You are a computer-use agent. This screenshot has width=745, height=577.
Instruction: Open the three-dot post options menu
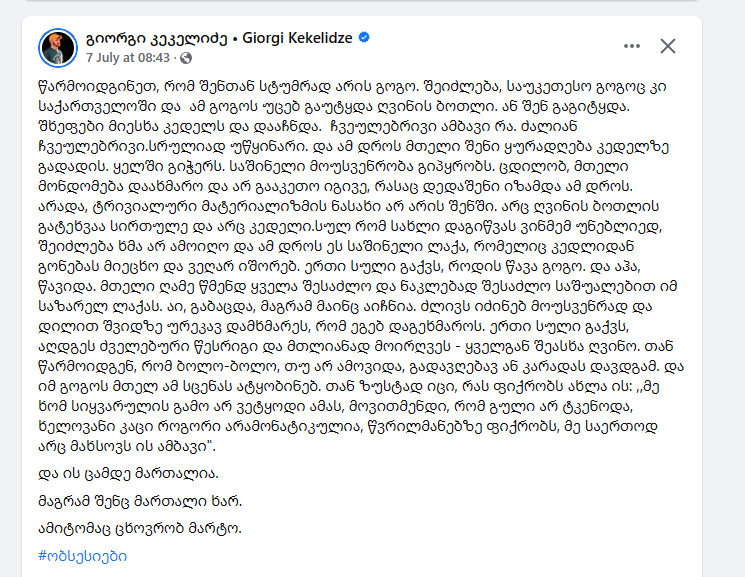630,46
